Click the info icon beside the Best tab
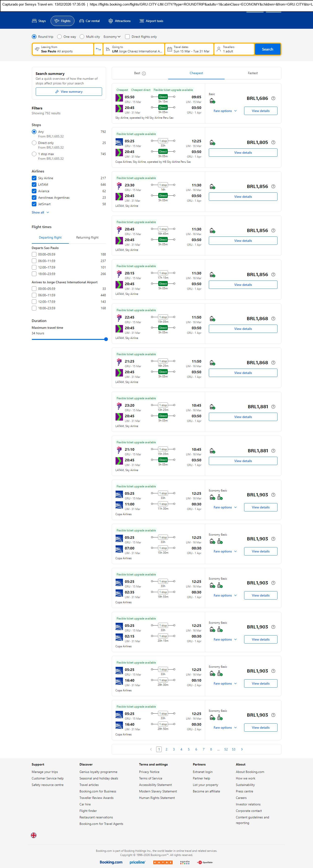The height and width of the screenshot is (868, 313). (144, 73)
